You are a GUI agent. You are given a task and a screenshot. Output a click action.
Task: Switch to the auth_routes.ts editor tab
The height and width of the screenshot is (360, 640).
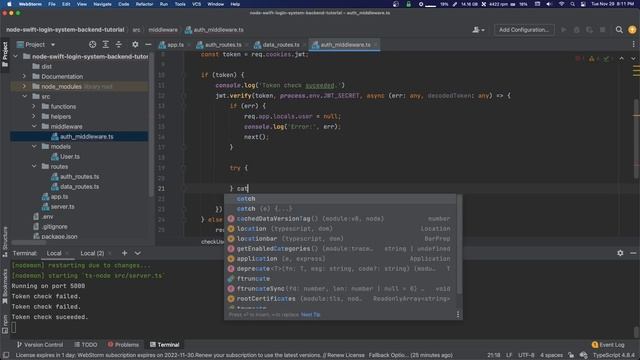click(219, 45)
